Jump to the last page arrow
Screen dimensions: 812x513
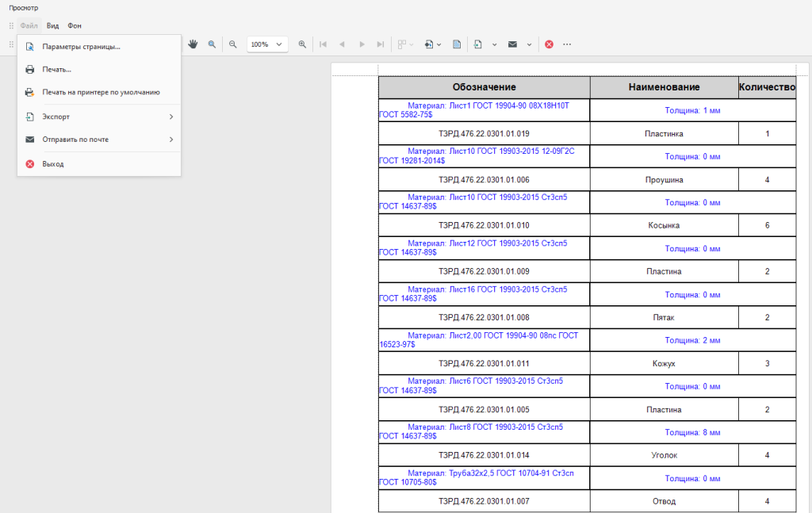pyautogui.click(x=381, y=44)
